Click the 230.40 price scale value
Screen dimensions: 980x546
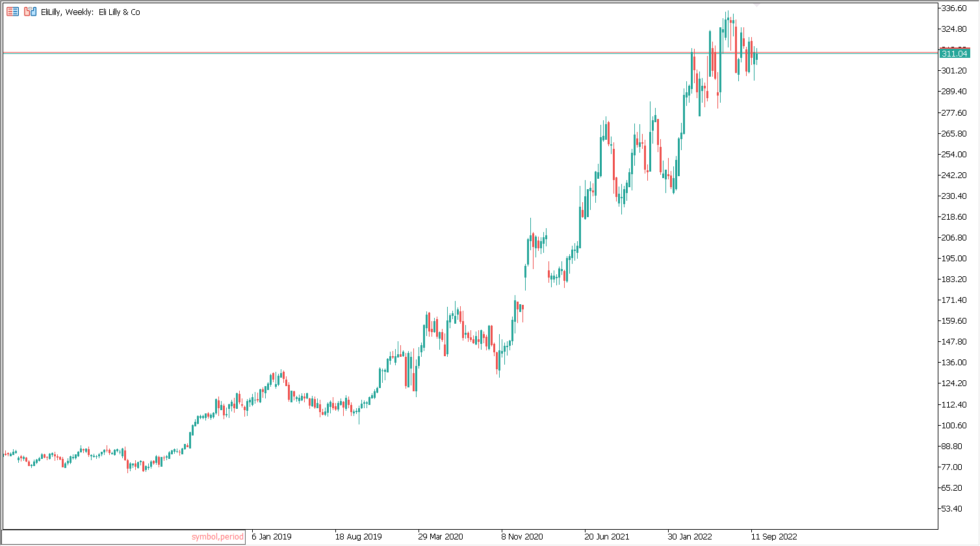pos(955,196)
